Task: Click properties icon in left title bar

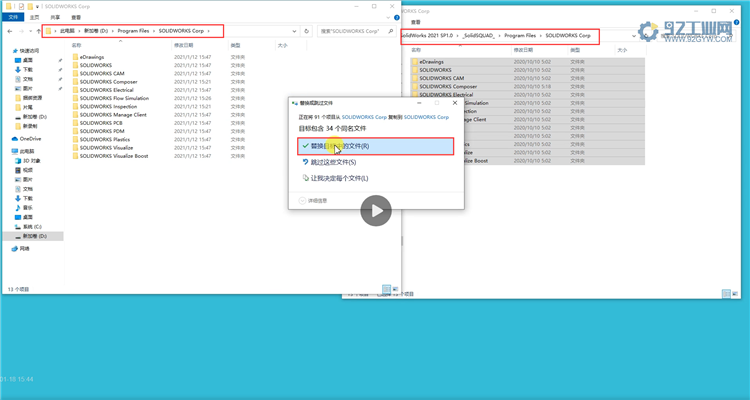Action: pyautogui.click(x=21, y=6)
